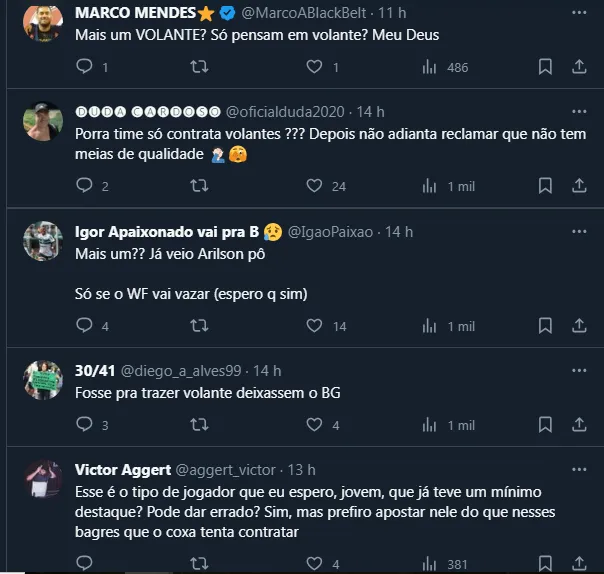The height and width of the screenshot is (574, 604).
Task: Like Victor Aggert's tweet
Action: click(314, 564)
